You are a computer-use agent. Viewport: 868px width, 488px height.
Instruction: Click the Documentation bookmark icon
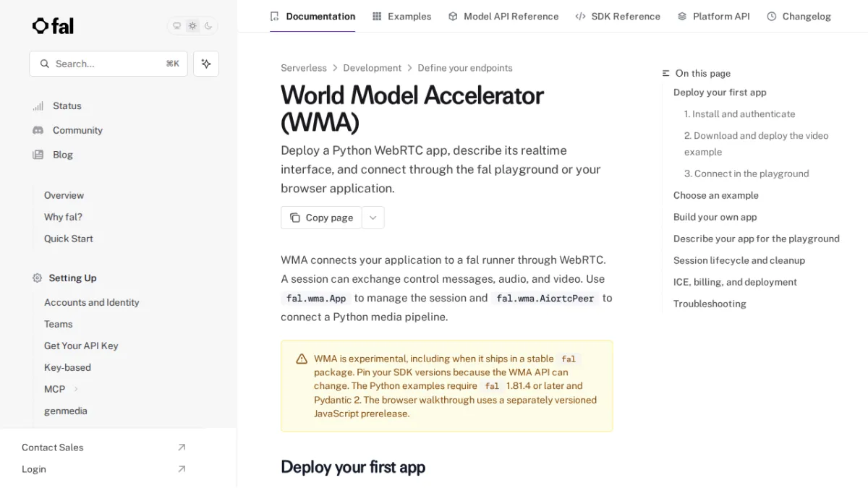pyautogui.click(x=274, y=16)
